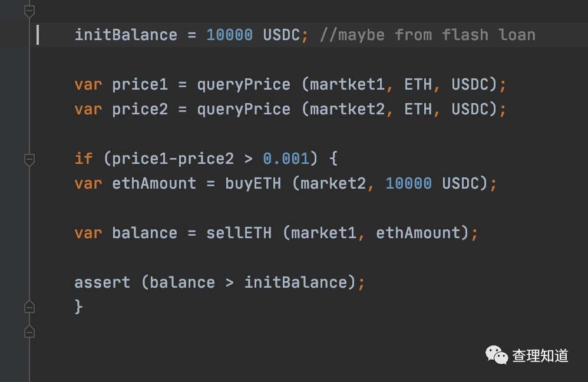Click the price2 variable declaration
Screen dimensions: 588x382
click(140, 110)
